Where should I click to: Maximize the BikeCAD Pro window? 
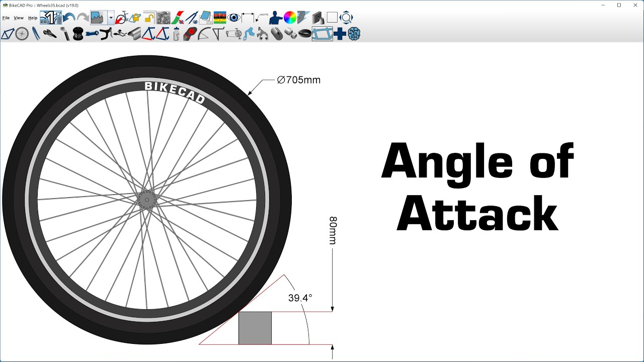[619, 5]
